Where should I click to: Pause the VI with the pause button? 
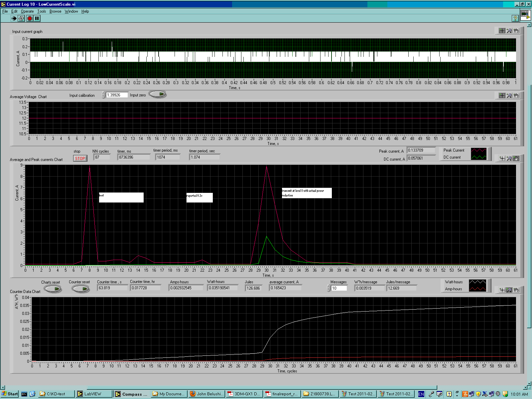(37, 19)
